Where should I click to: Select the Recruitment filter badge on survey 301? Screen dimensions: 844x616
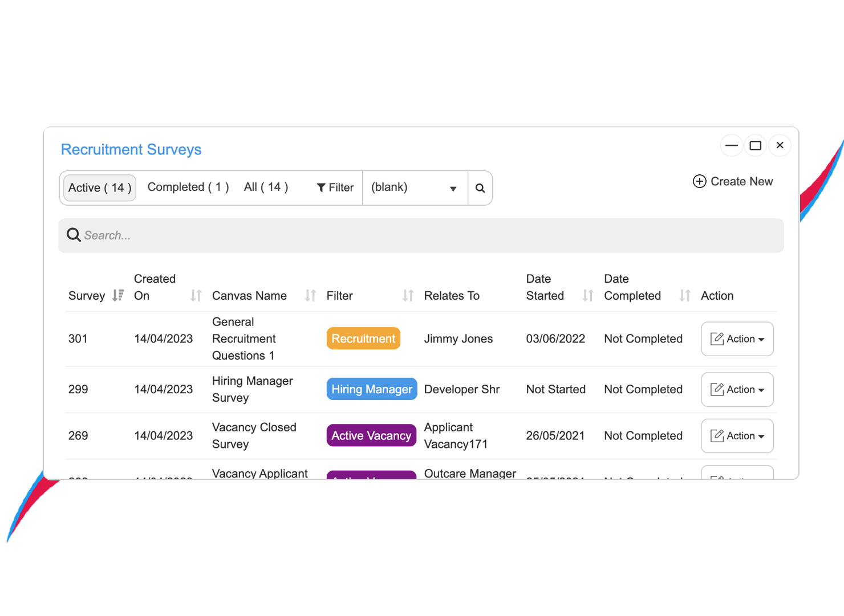click(x=363, y=338)
